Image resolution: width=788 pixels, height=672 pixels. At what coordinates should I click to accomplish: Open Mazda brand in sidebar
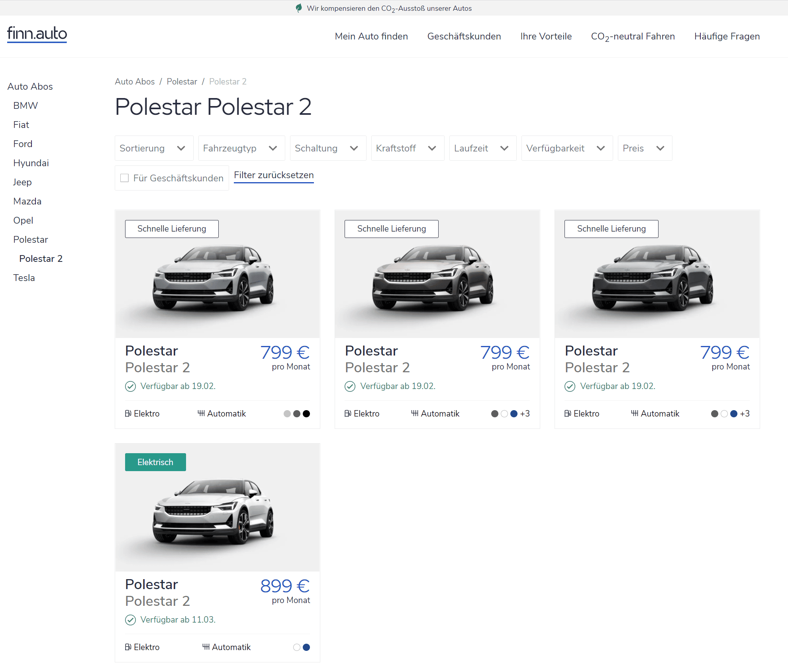tap(27, 201)
